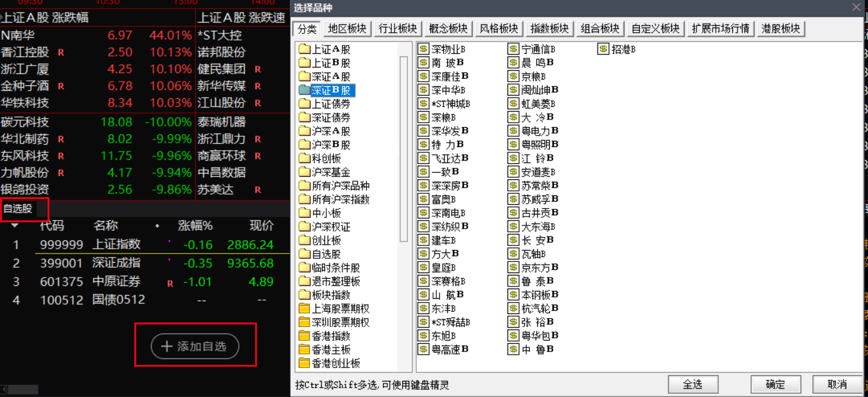
Task: Select the highlighted 深证B股 folder
Action: [326, 91]
